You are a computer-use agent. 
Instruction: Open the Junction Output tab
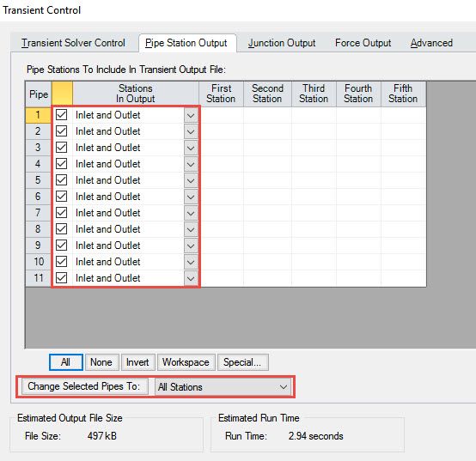282,43
